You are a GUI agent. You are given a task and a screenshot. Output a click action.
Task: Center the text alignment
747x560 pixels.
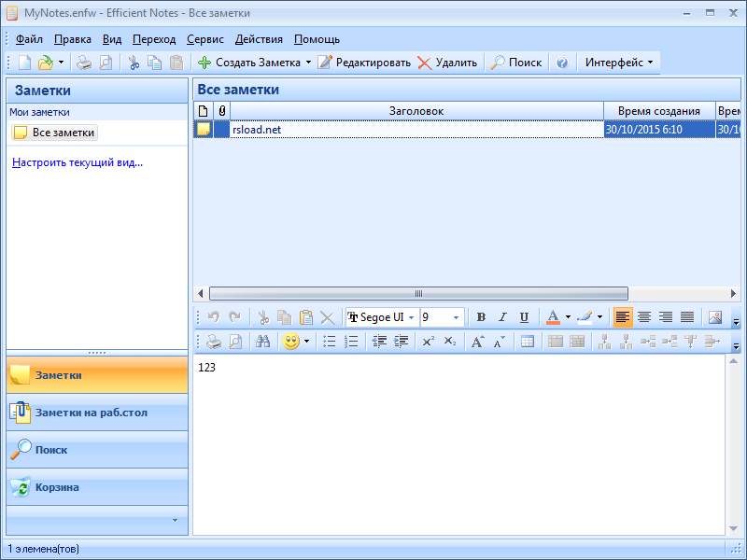(x=644, y=317)
